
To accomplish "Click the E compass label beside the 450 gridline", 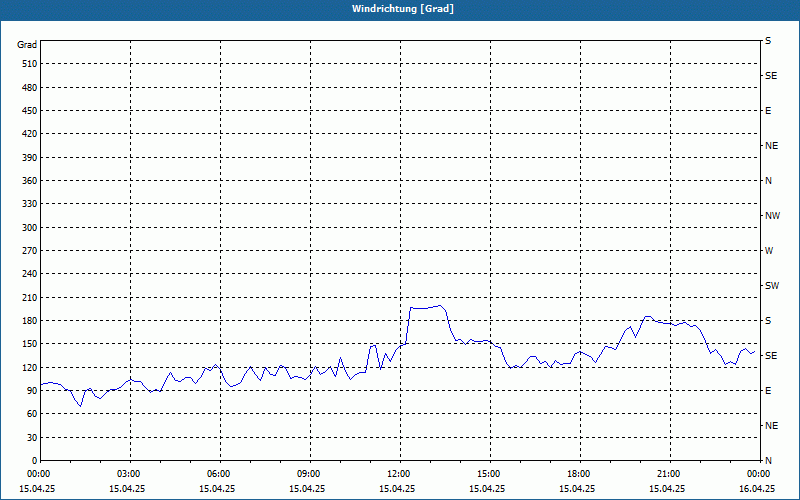I will (x=768, y=111).
